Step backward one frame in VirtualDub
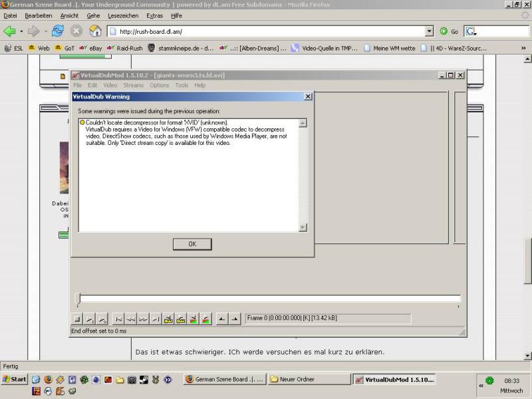Image resolution: width=532 pixels, height=399 pixels. [131, 319]
